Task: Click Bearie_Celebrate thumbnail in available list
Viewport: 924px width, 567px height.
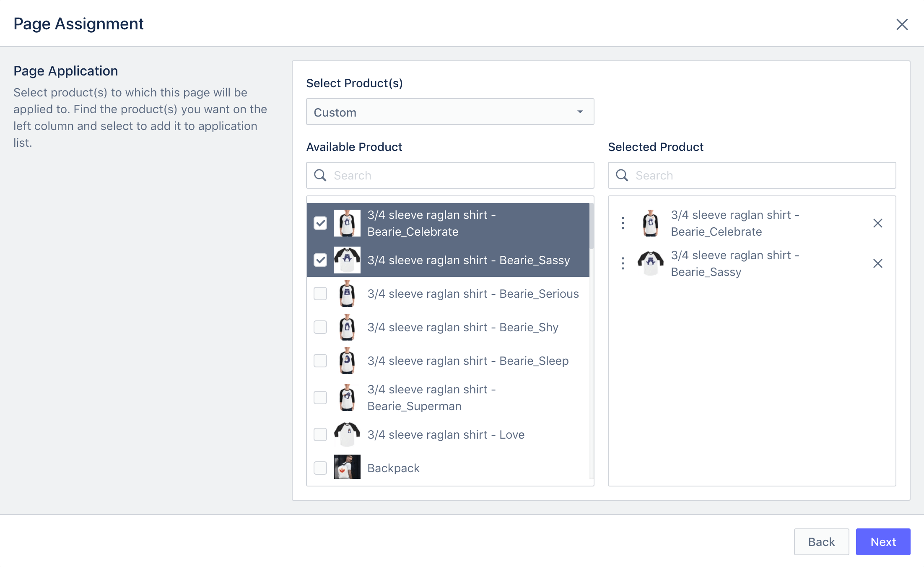Action: [347, 223]
